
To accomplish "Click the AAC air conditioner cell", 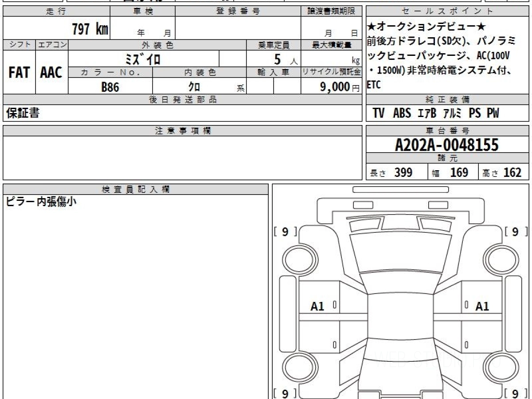I will click(51, 73).
